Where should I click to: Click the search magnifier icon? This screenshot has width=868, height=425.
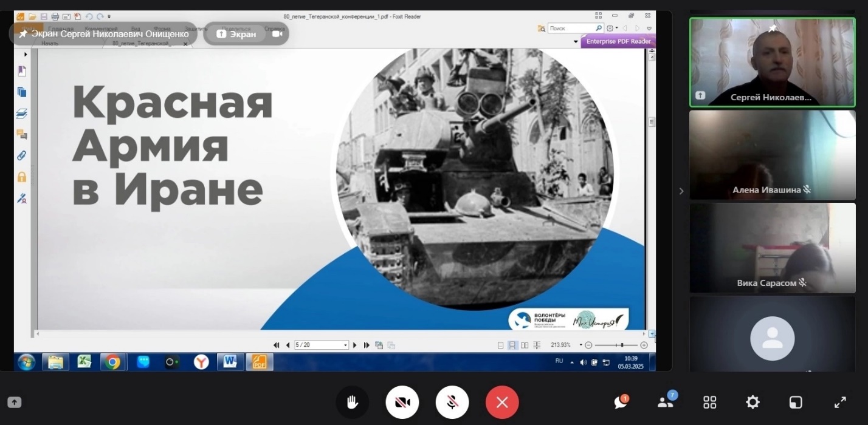tap(599, 28)
